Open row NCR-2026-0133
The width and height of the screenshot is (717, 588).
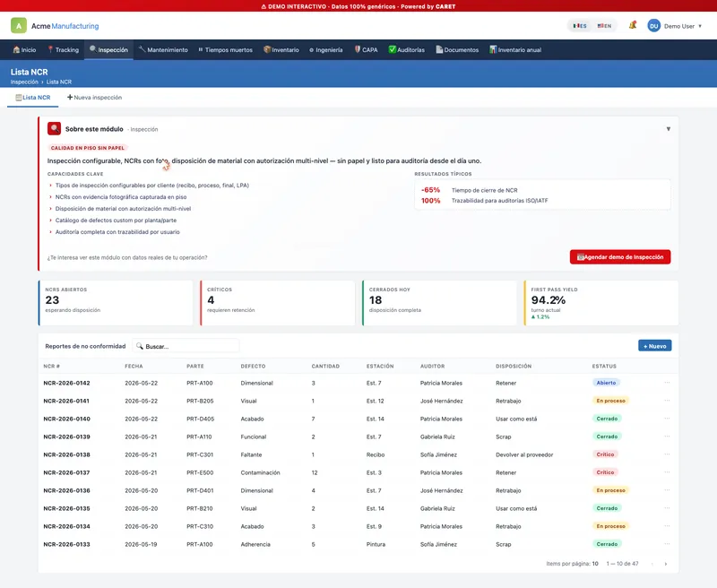[358, 544]
